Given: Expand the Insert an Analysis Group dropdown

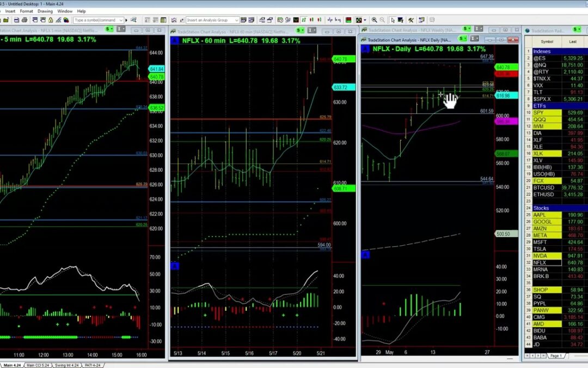Looking at the screenshot, I should (x=236, y=20).
